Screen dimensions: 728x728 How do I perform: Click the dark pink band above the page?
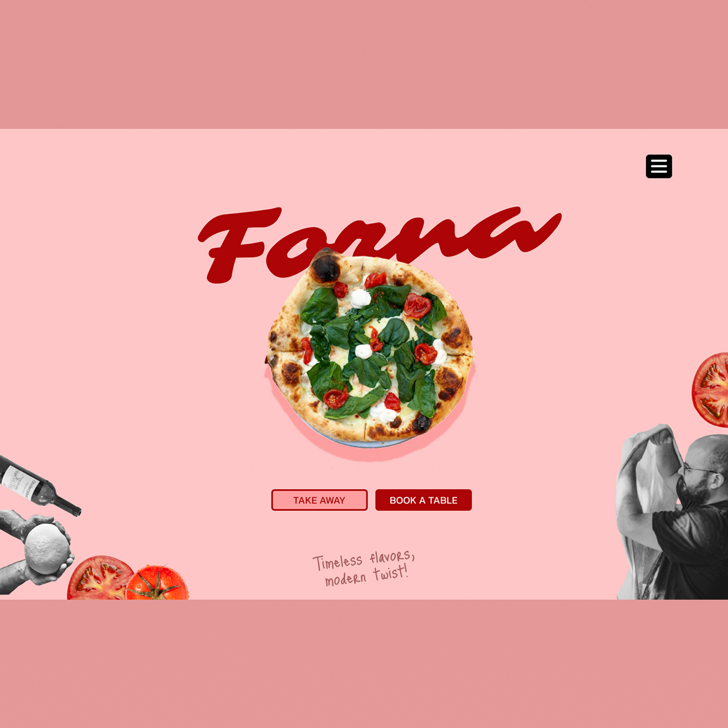[364, 64]
